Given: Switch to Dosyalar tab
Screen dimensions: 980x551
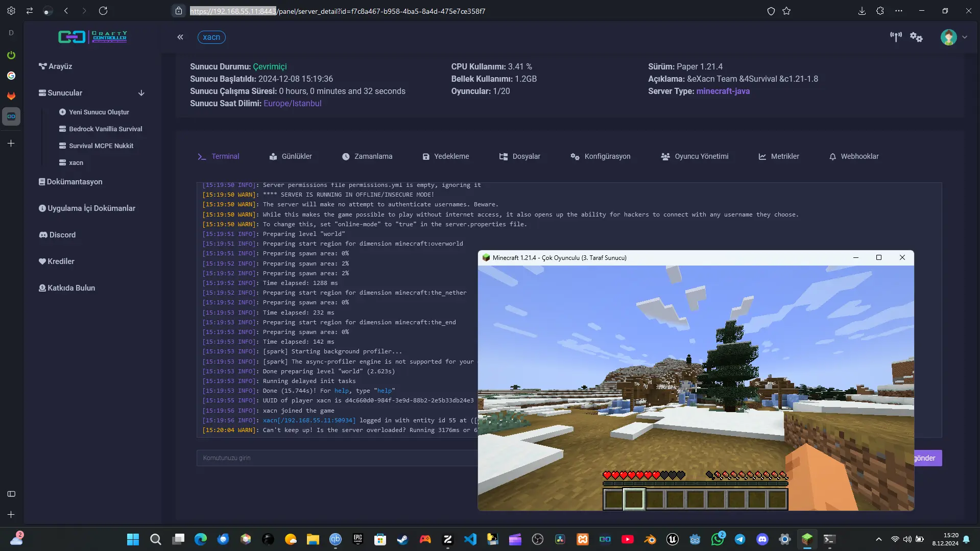Looking at the screenshot, I should click(x=519, y=156).
